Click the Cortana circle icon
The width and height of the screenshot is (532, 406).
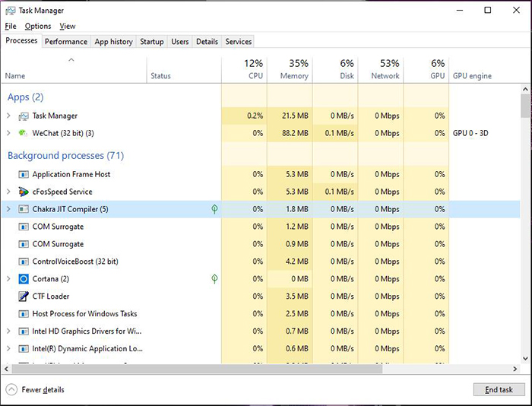24,279
